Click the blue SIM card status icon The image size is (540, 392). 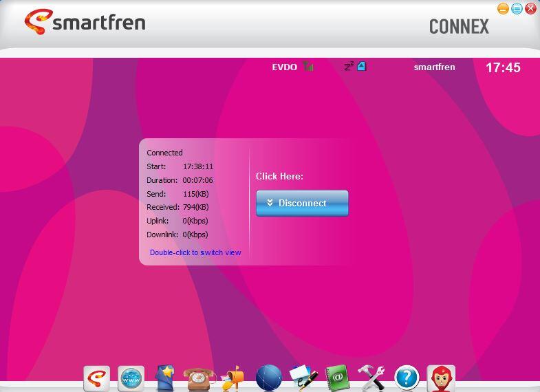click(x=362, y=67)
